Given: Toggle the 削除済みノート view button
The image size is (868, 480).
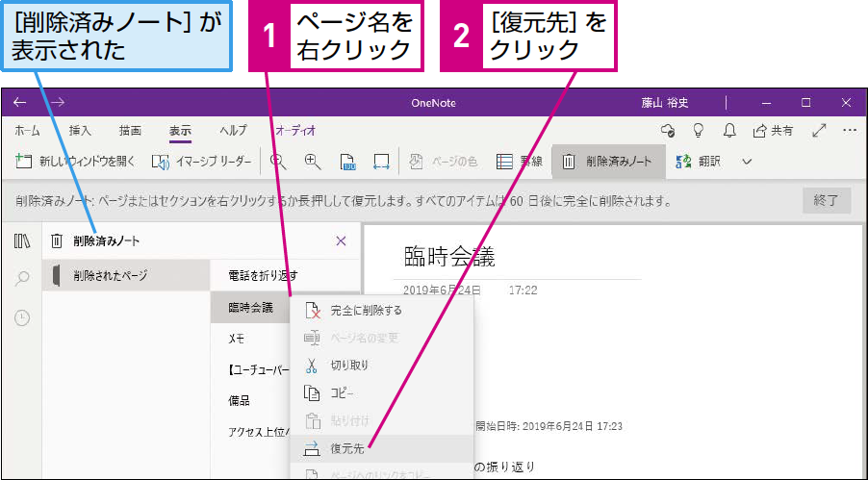Looking at the screenshot, I should [608, 162].
